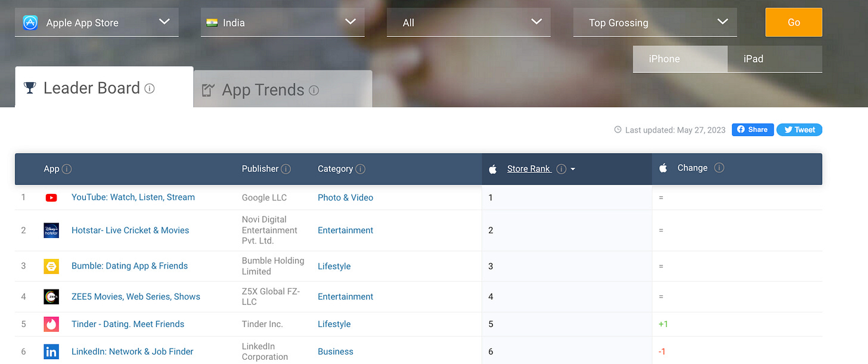868x364 pixels.
Task: Click the info icon beside Category header
Action: click(x=361, y=169)
